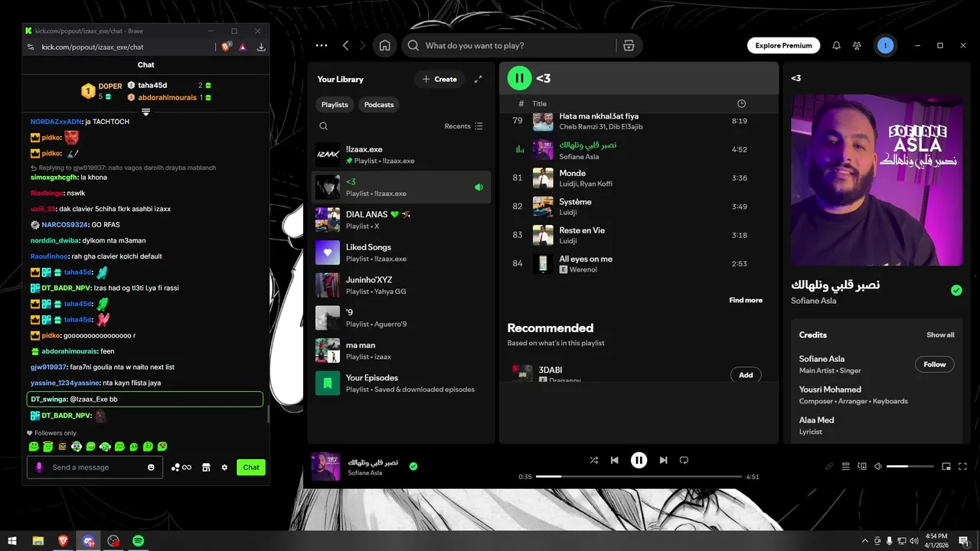The image size is (980, 551).
Task: Open the Juninho'XYZ playlist
Action: coord(402,285)
